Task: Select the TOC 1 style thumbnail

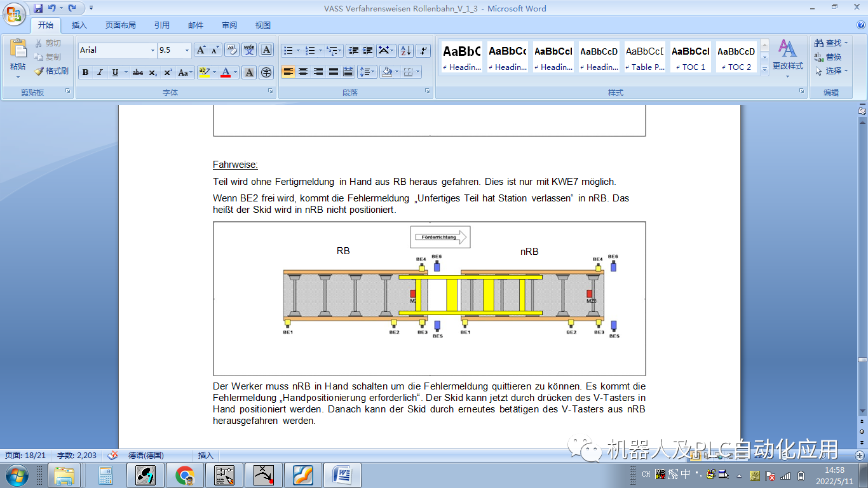Action: [x=691, y=57]
